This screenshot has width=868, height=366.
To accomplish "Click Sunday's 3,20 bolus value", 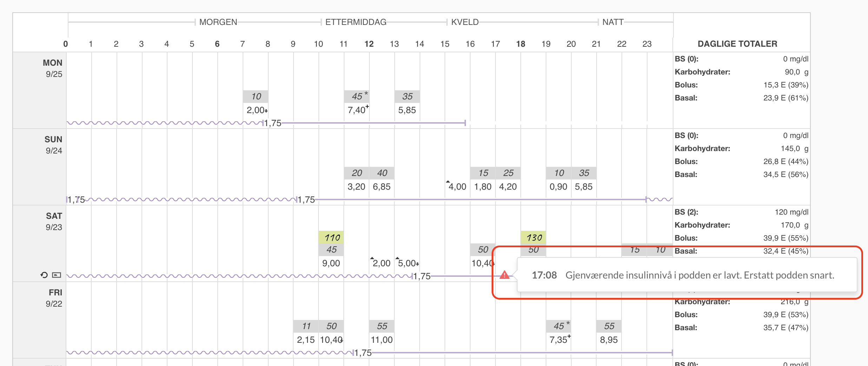I will [356, 187].
